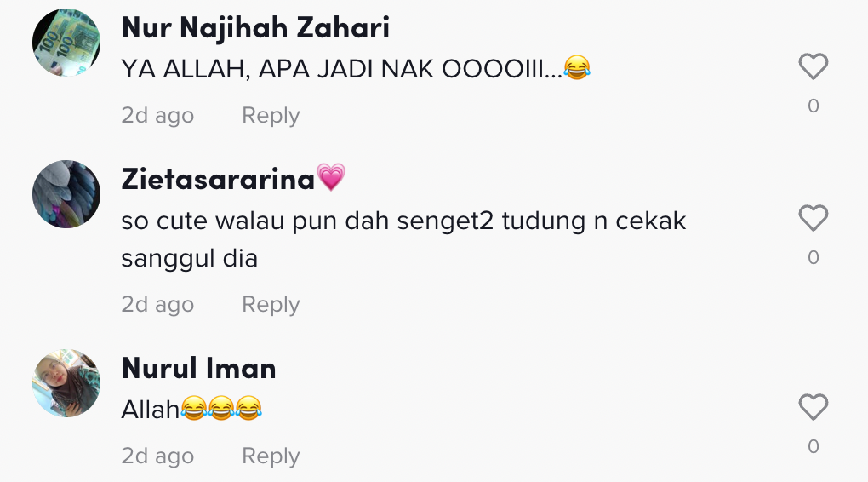
Task: Click the like count under Zietasararina's heart
Action: [x=814, y=257]
